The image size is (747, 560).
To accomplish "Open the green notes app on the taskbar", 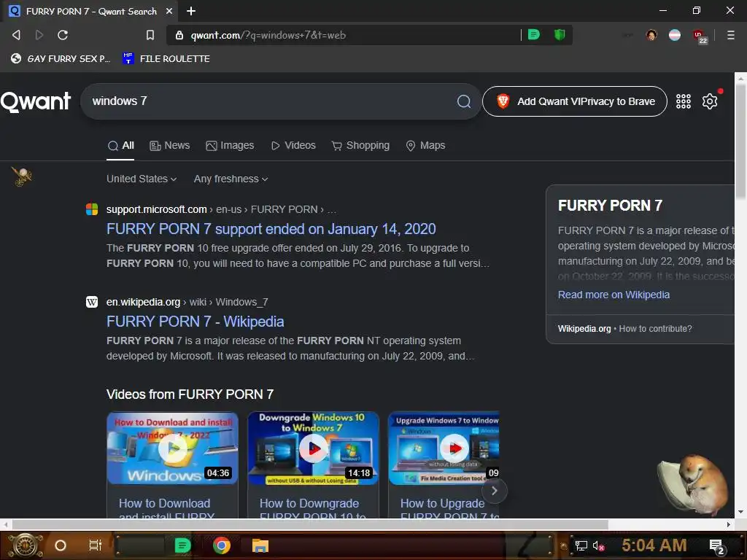I will (x=182, y=545).
